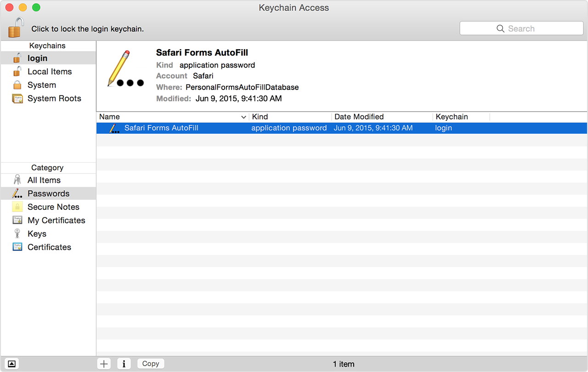Show the Passwords category
This screenshot has width=588, height=372.
click(48, 193)
